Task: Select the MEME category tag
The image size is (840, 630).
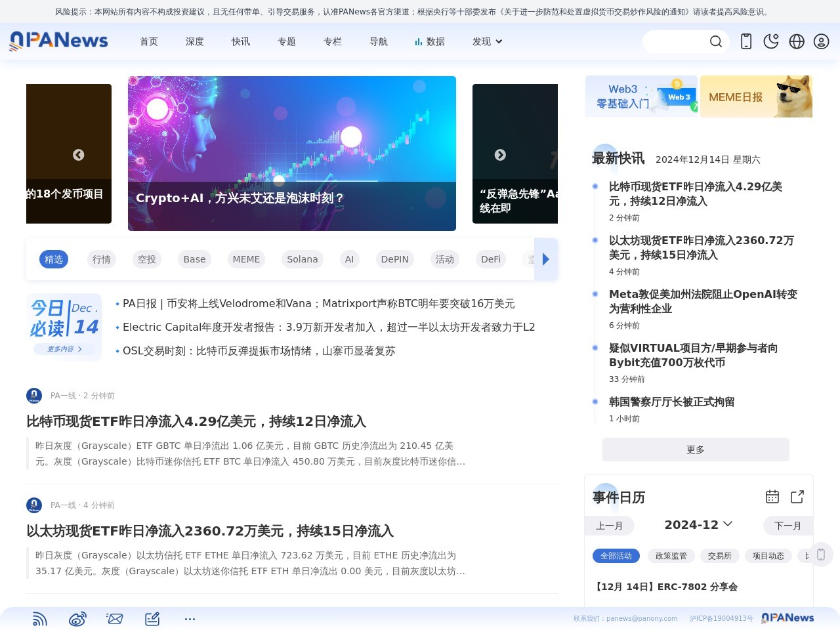Action: [246, 259]
